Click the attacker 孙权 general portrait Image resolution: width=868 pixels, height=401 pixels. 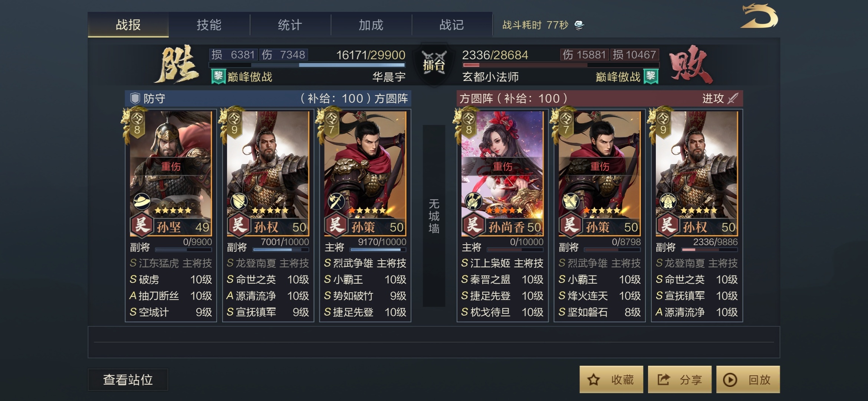click(697, 173)
